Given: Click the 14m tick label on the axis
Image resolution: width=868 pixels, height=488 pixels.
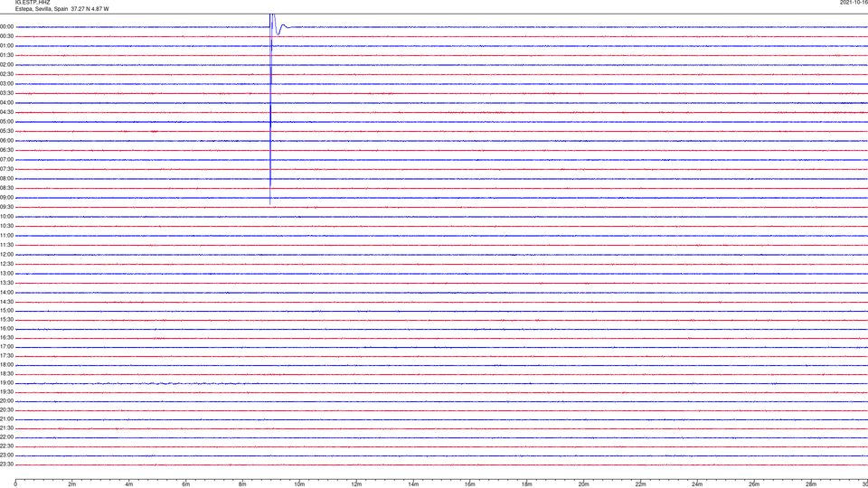Looking at the screenshot, I should coord(413,484).
